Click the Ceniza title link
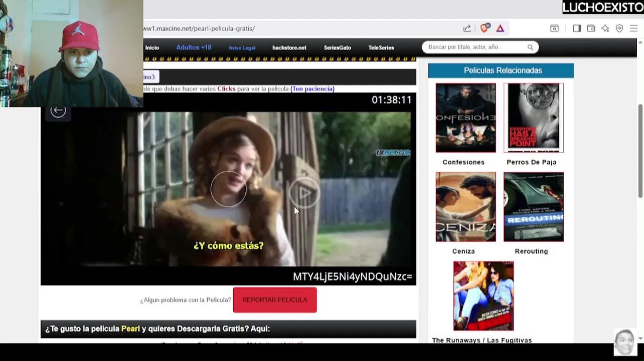 [x=463, y=251]
